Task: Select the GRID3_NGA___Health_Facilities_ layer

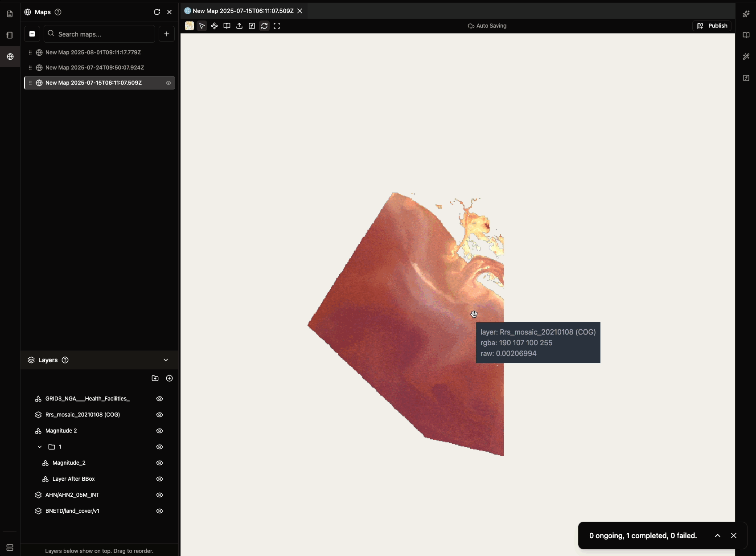Action: (x=87, y=399)
